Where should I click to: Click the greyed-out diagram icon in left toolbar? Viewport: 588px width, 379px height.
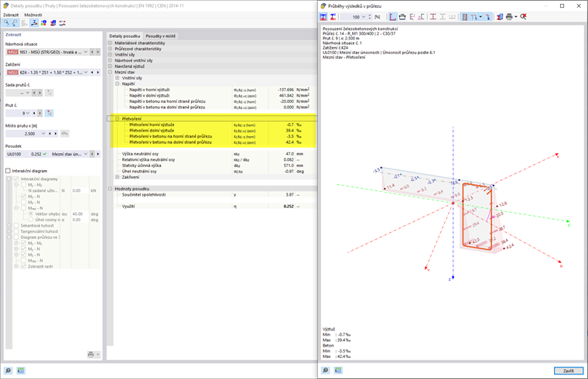25,23
